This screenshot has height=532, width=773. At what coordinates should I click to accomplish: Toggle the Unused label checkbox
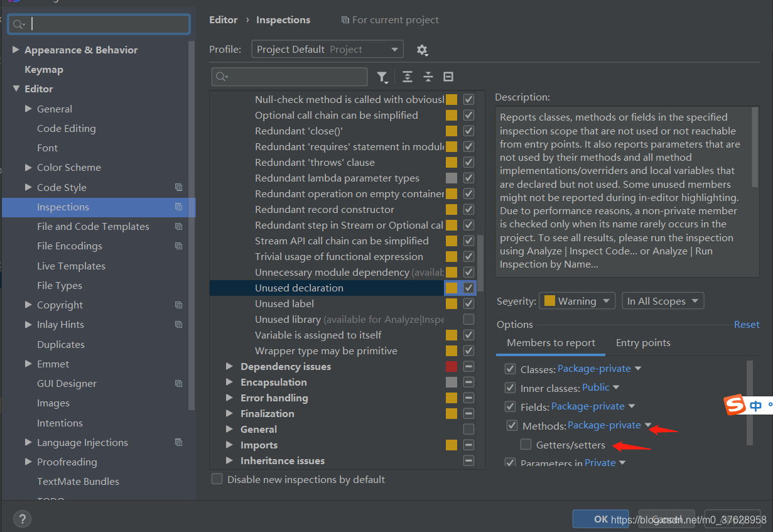468,303
